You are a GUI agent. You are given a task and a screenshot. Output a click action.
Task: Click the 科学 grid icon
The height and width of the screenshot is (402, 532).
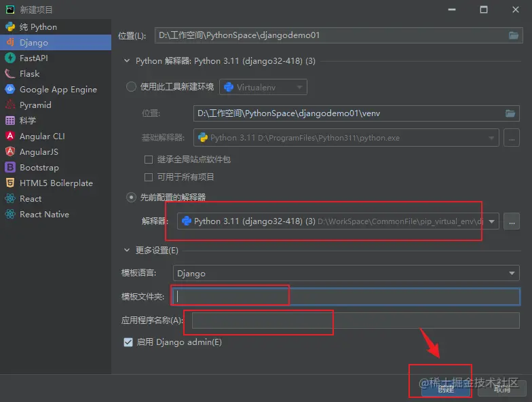coord(10,121)
